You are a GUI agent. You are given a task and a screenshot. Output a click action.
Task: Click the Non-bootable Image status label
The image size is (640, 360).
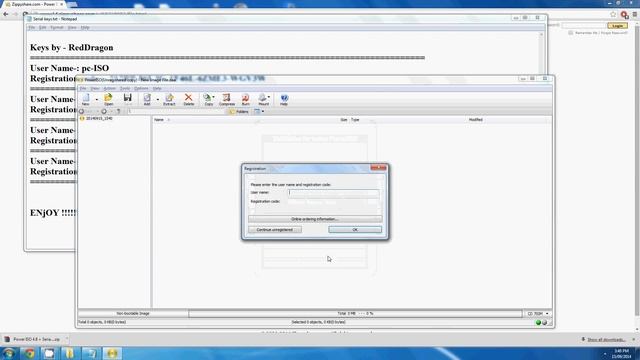tap(133, 313)
